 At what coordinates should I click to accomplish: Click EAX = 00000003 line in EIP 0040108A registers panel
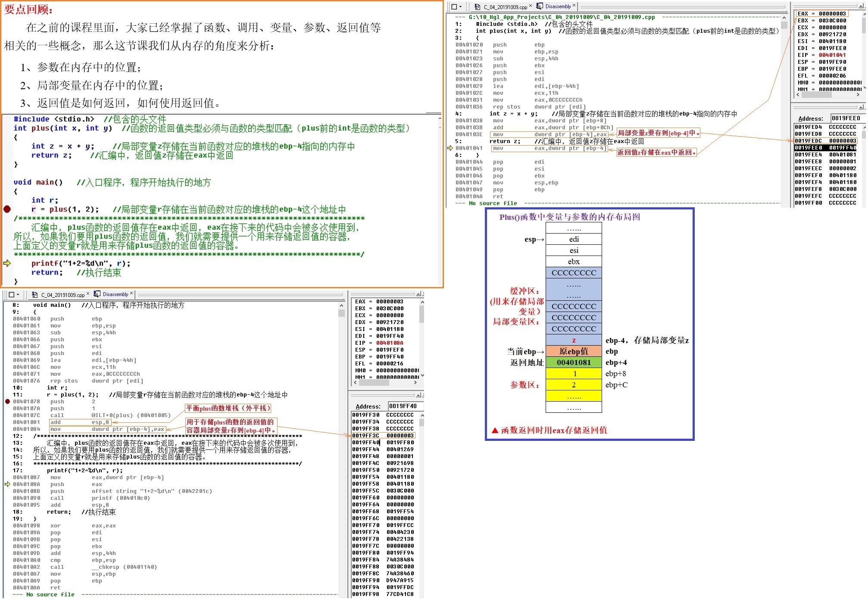click(379, 301)
